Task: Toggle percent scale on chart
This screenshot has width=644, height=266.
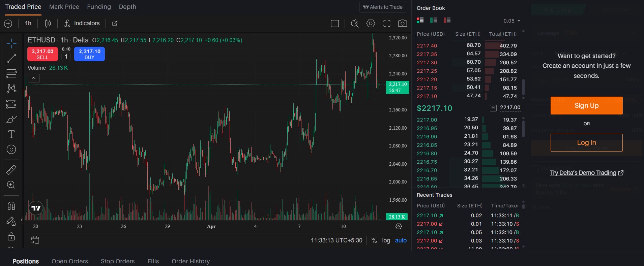Action: point(374,240)
